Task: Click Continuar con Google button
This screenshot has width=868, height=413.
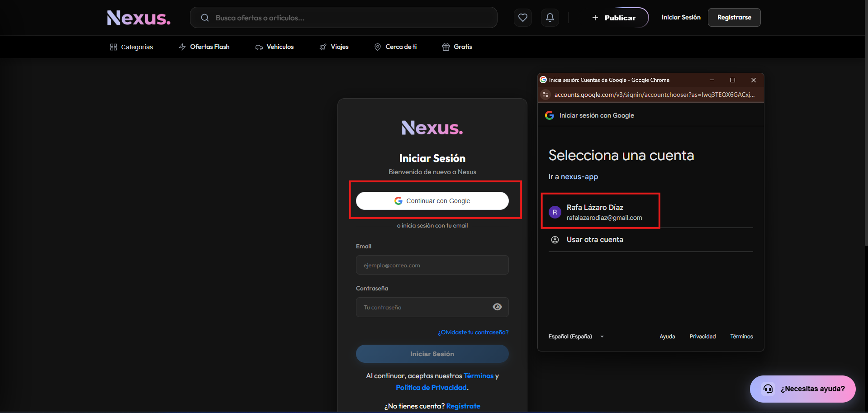Action: point(432,201)
